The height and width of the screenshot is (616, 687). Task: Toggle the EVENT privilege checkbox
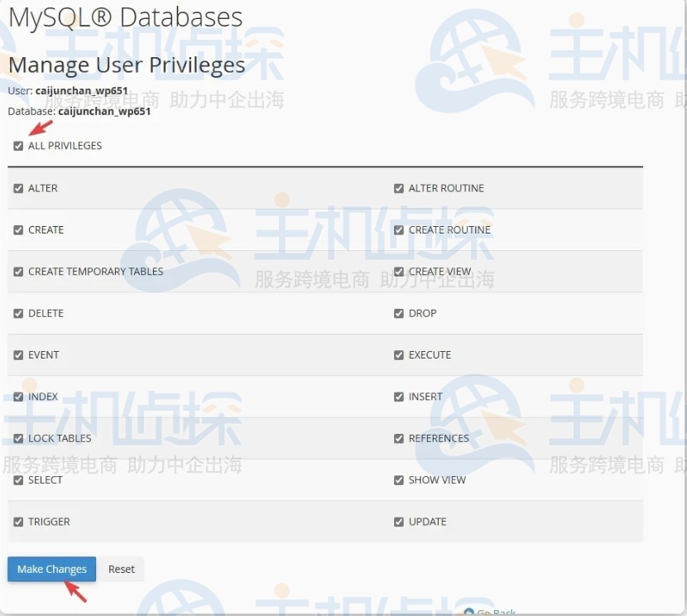(18, 355)
